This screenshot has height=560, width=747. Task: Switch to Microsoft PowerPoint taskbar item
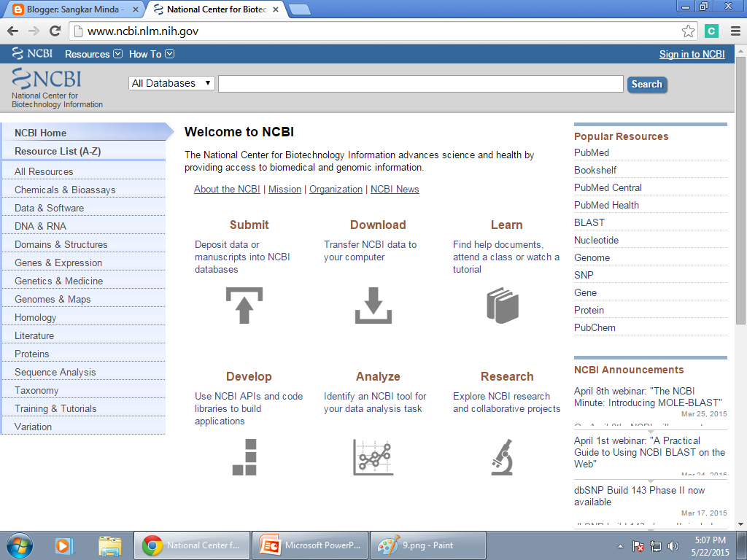click(x=310, y=545)
